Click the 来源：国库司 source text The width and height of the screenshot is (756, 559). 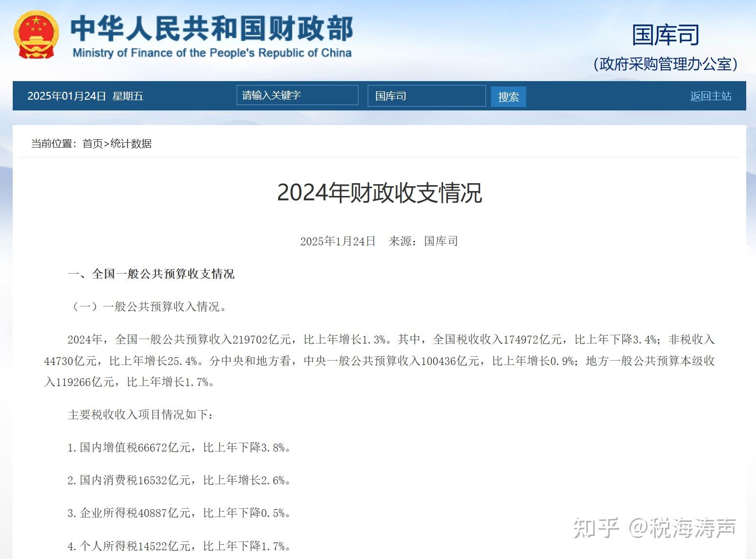click(423, 241)
